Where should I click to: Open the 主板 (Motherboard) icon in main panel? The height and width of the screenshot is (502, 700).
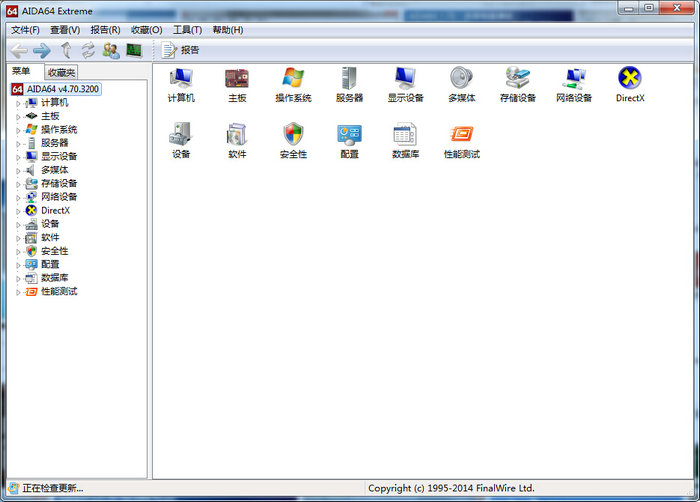pos(237,78)
